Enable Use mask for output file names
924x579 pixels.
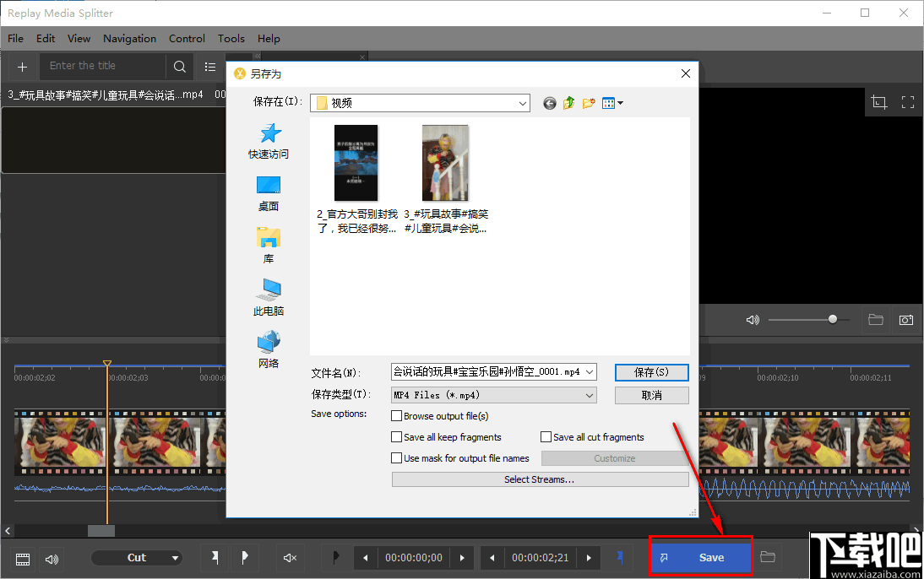coord(397,457)
